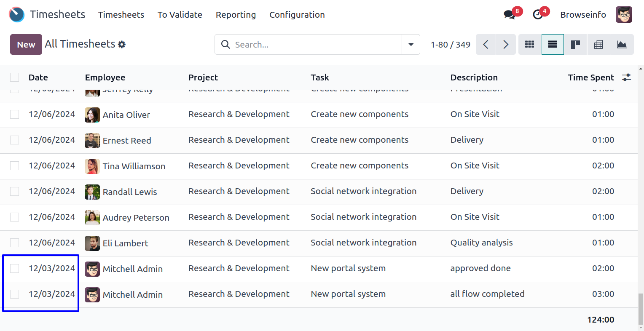Open the Reporting menu
644x331 pixels.
pos(236,15)
